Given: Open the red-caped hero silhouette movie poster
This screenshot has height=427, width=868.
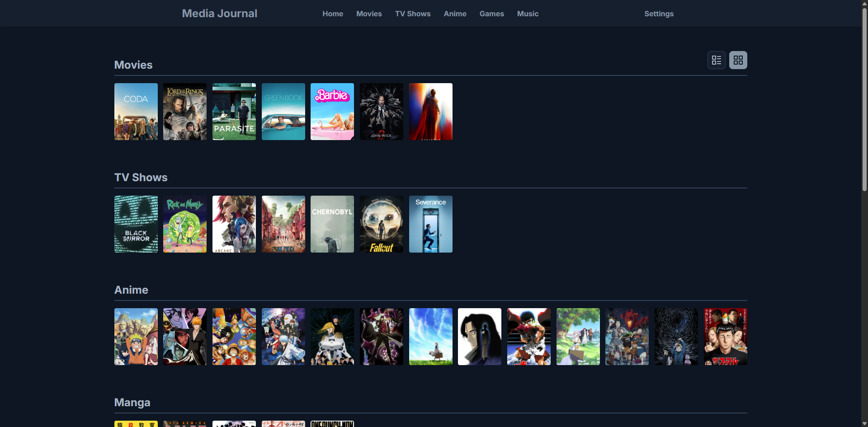Looking at the screenshot, I should coord(431,112).
